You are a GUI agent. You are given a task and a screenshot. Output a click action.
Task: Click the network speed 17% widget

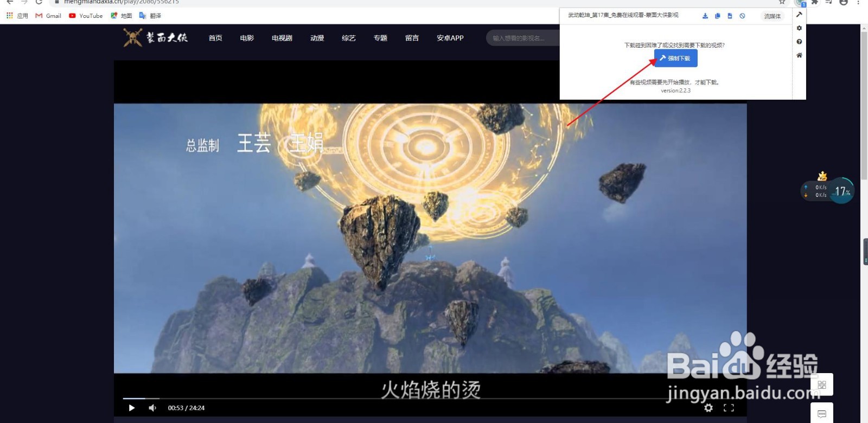pyautogui.click(x=827, y=191)
